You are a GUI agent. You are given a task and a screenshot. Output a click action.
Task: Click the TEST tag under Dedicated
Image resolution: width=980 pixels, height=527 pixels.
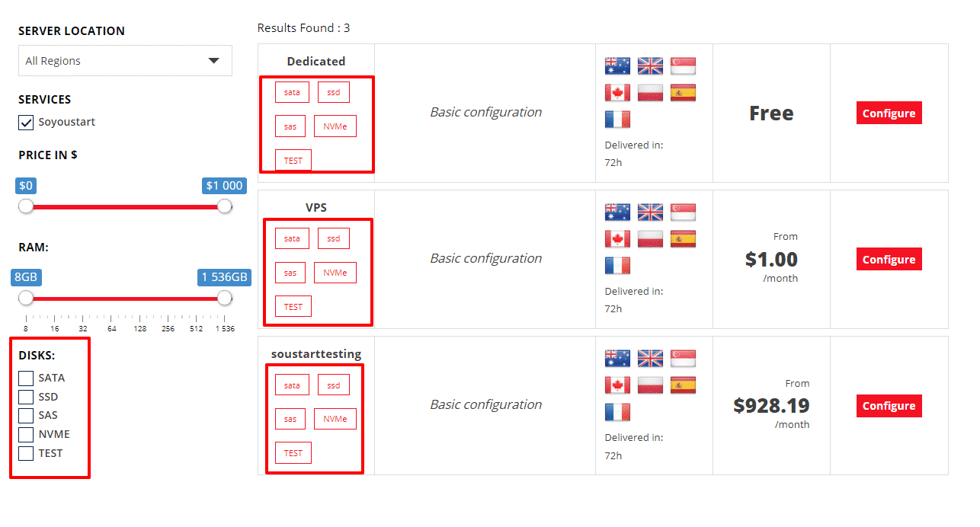tap(293, 161)
